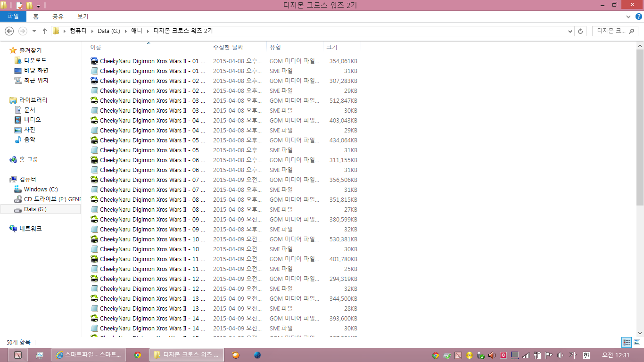Image resolution: width=644 pixels, height=362 pixels.
Task: Open Internet Explorer 스마트파일 taskbar button
Action: point(89,355)
